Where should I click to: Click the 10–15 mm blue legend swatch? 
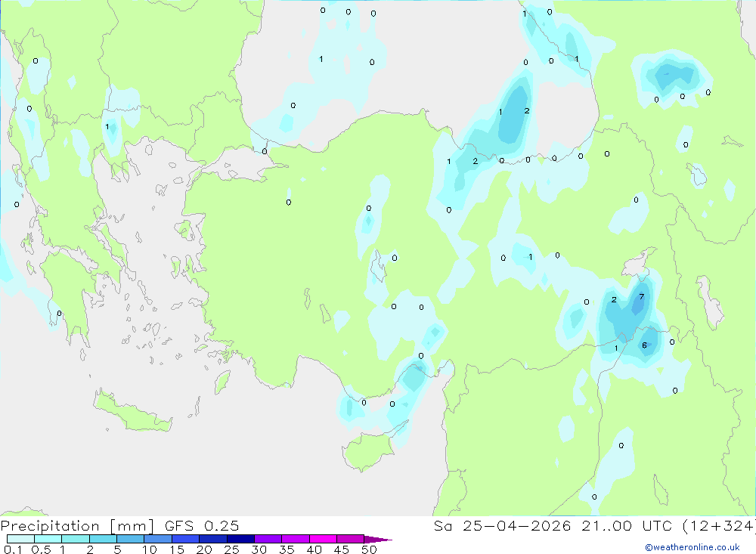[x=158, y=539]
